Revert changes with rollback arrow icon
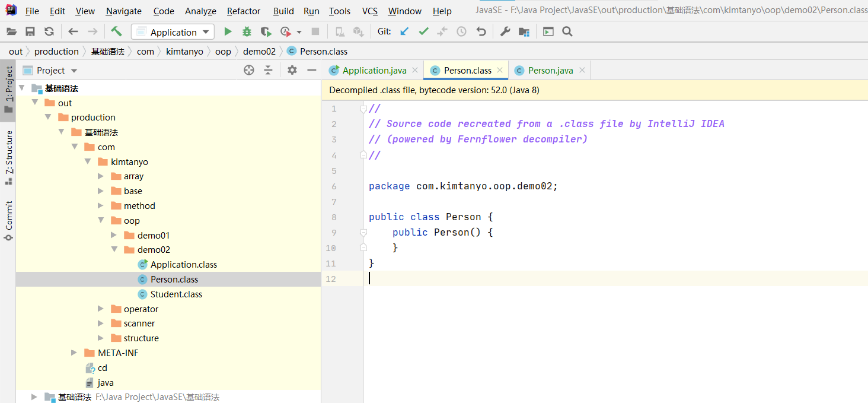 click(x=481, y=31)
